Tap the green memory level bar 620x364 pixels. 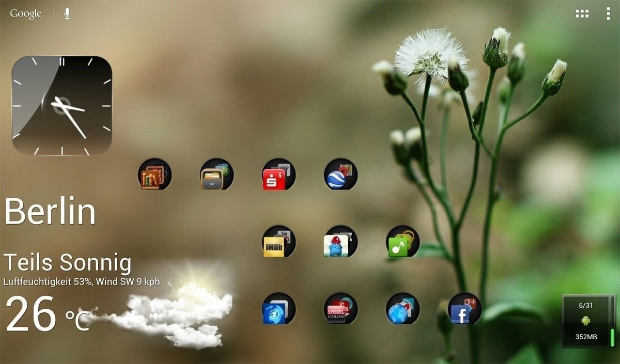pos(612,337)
